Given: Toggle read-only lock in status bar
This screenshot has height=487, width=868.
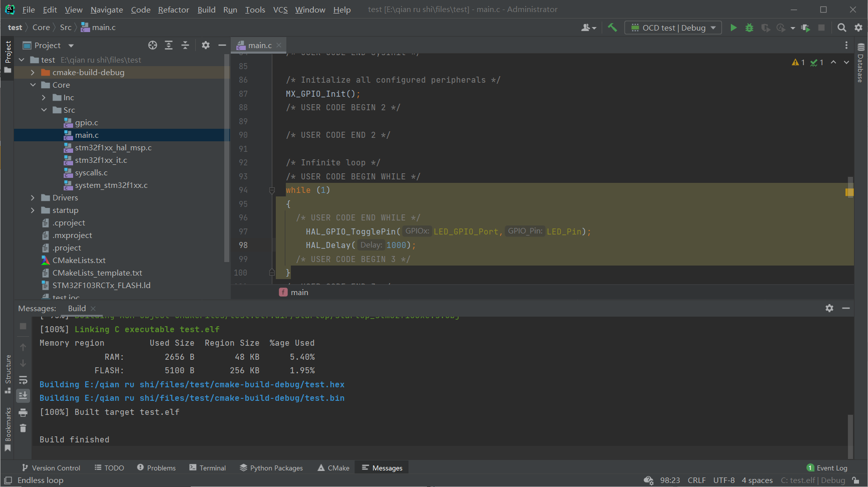Looking at the screenshot, I should point(856,480).
